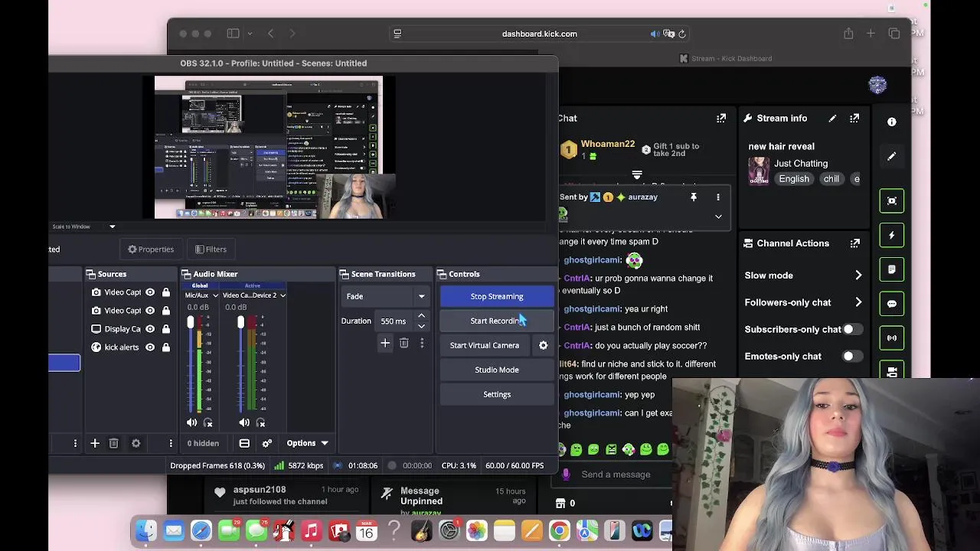The height and width of the screenshot is (551, 980).
Task: Open OBS Settings
Action: (497, 394)
